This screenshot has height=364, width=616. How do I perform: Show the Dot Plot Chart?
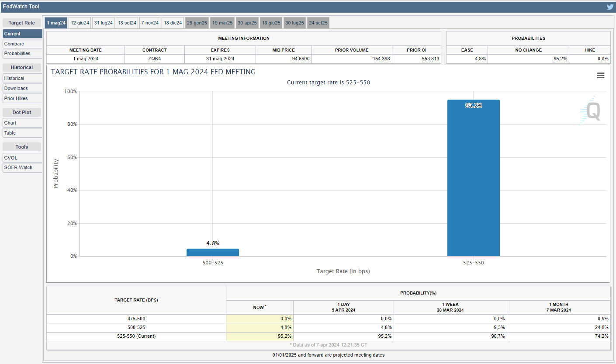coord(22,123)
